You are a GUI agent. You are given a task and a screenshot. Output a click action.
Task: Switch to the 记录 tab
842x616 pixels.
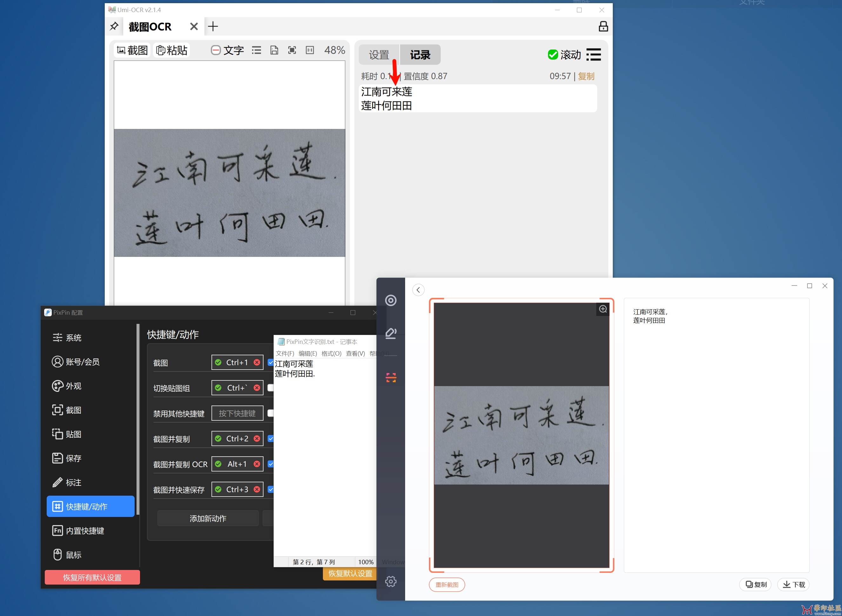(x=420, y=55)
